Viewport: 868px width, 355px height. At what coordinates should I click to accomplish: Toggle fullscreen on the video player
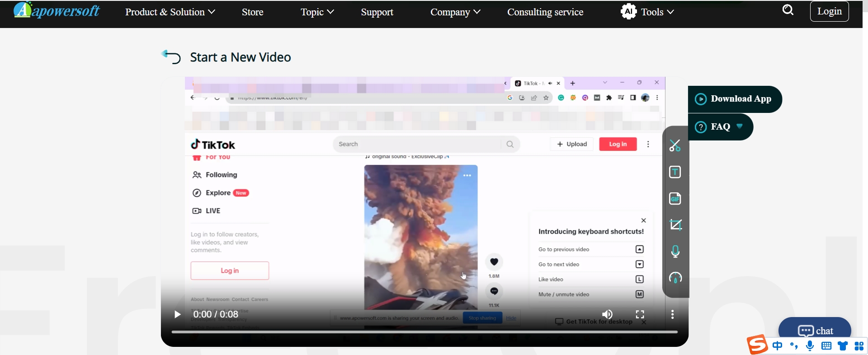click(x=640, y=314)
